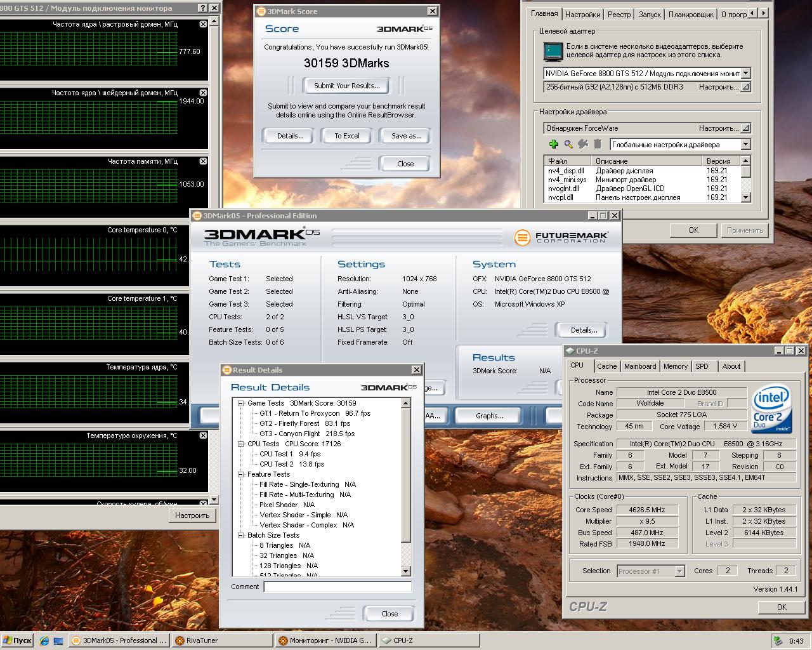Click the help question mark in monitoring window
This screenshot has height=650, width=812.
[202, 8]
